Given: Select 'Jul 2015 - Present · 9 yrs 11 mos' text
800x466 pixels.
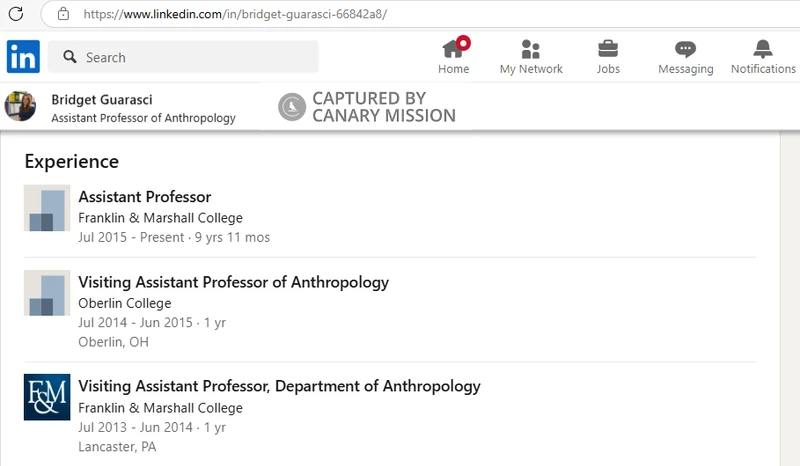Looking at the screenshot, I should 174,237.
